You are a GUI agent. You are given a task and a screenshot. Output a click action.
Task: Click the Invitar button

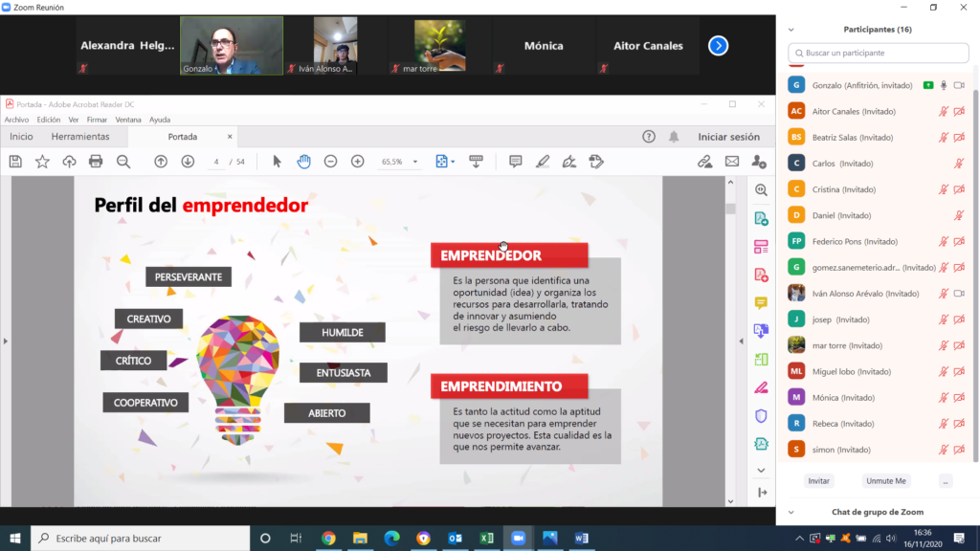pyautogui.click(x=818, y=481)
